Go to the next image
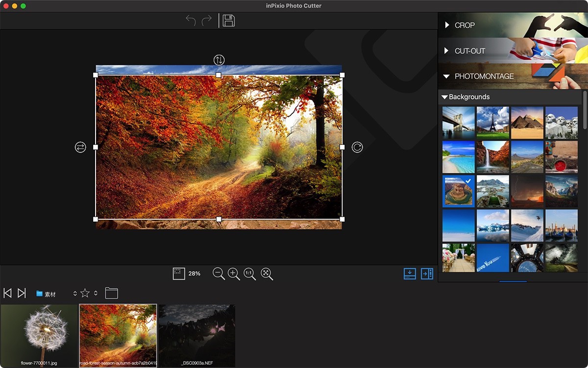Screen dimensions: 588x368 pyautogui.click(x=21, y=293)
